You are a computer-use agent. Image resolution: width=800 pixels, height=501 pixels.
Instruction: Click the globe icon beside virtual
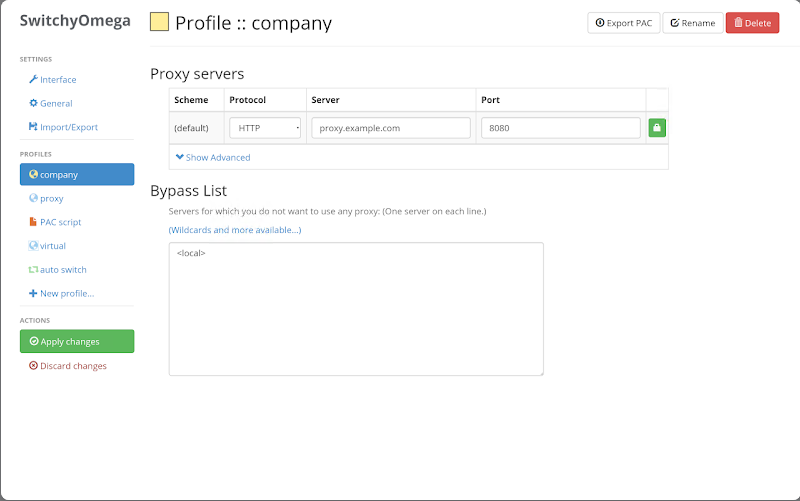33,245
